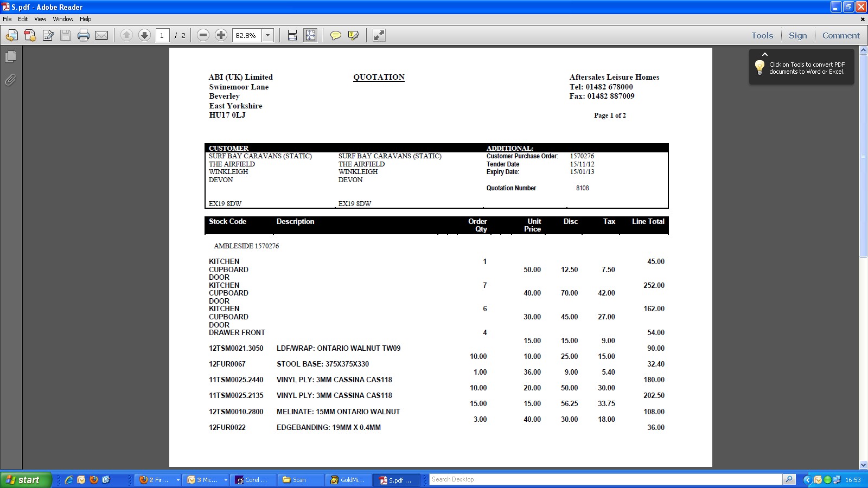Screen dimensions: 868x488
Task: Switch to the Corel taskbar window
Action: [x=253, y=480]
